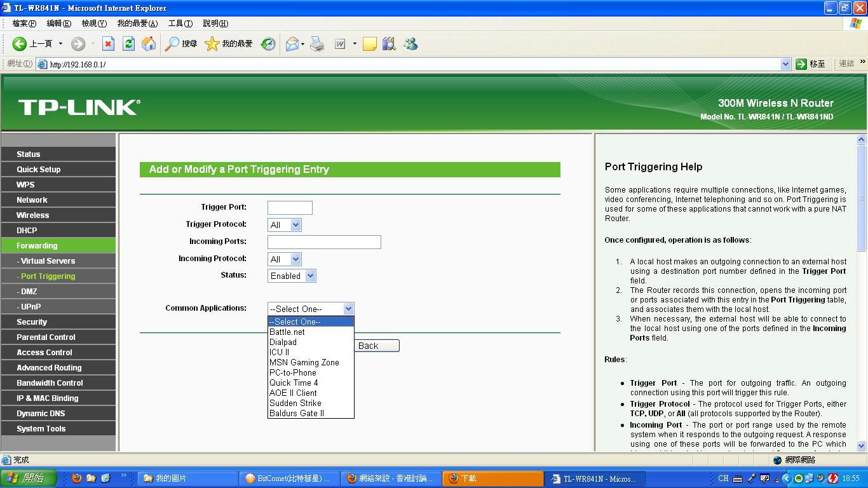Open the 檔案(F) File menu

click(24, 24)
